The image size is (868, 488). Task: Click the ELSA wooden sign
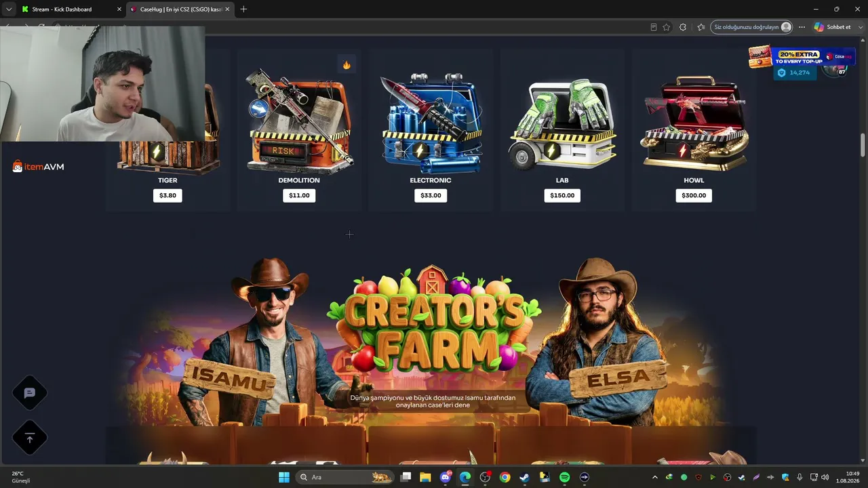click(x=618, y=378)
